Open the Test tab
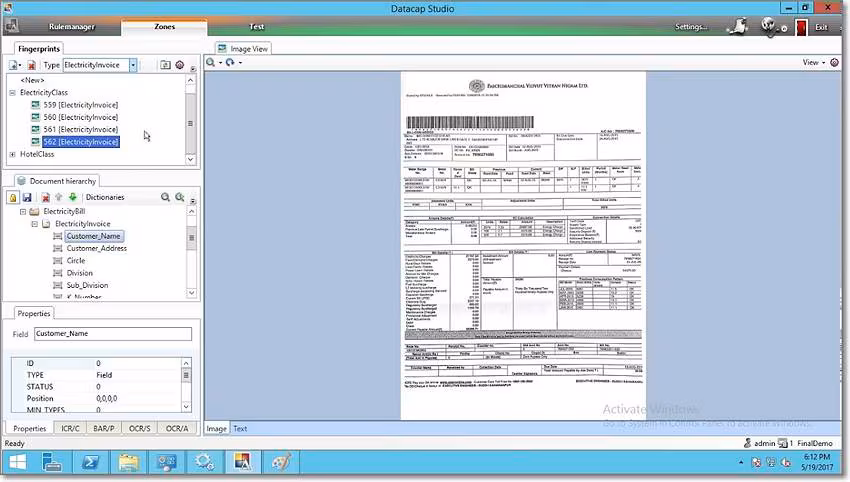 256,27
